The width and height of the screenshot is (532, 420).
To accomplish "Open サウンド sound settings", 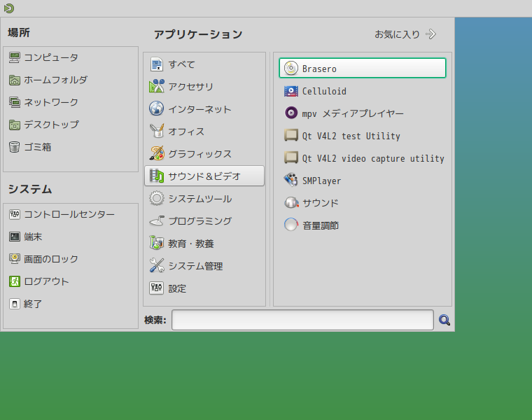I will 363,203.
